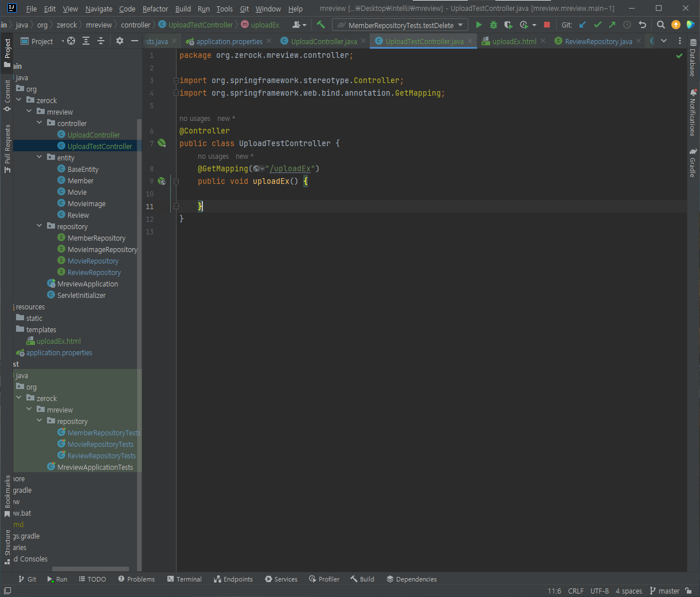This screenshot has height=597, width=700.
Task: Open the File menu
Action: [x=32, y=9]
